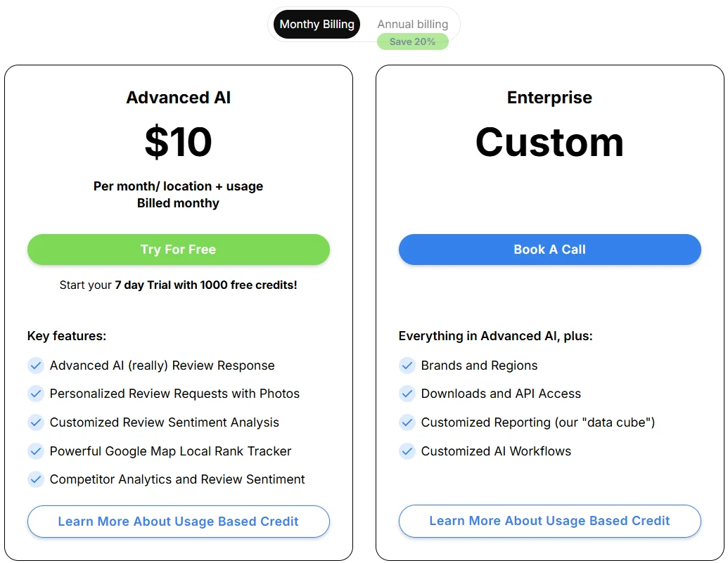Click the $10 price label

[x=178, y=143]
